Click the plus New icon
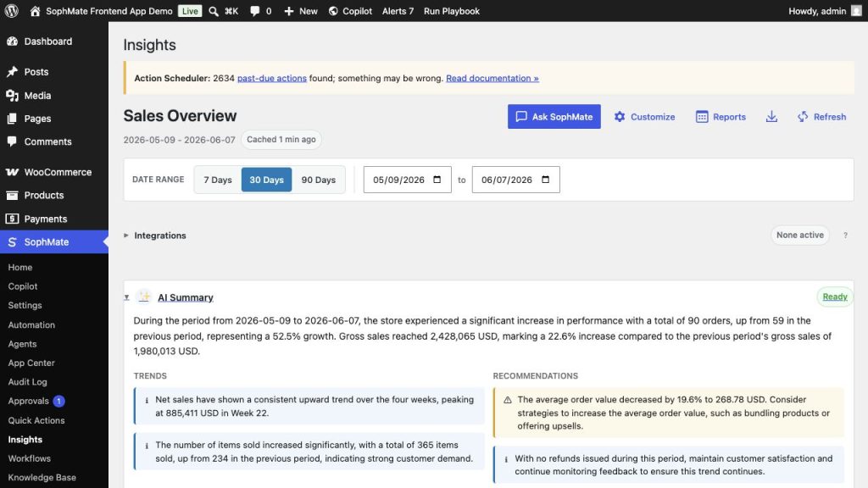 point(289,11)
